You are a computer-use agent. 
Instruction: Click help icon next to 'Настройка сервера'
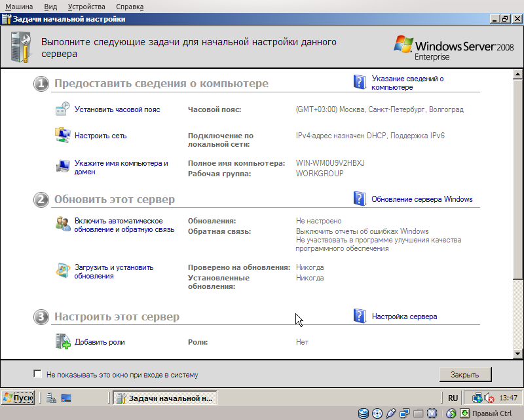[x=360, y=316]
